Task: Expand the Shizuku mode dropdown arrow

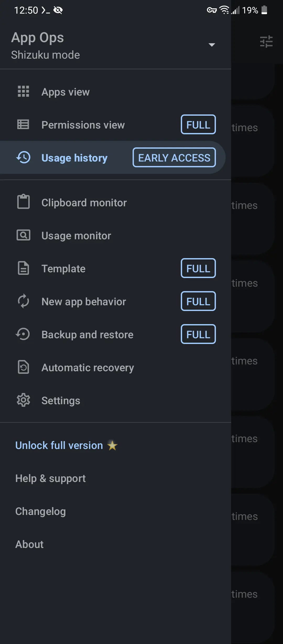Action: (212, 45)
